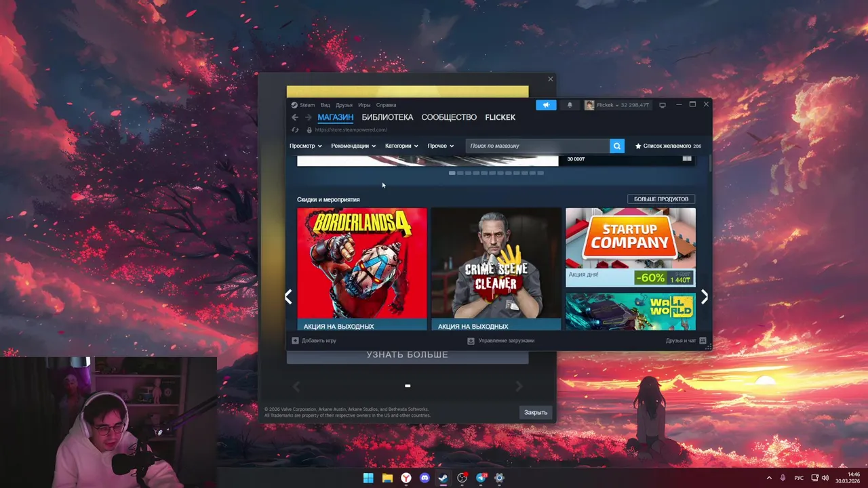Expand the Рекомендации dropdown
868x488 pixels.
[353, 146]
